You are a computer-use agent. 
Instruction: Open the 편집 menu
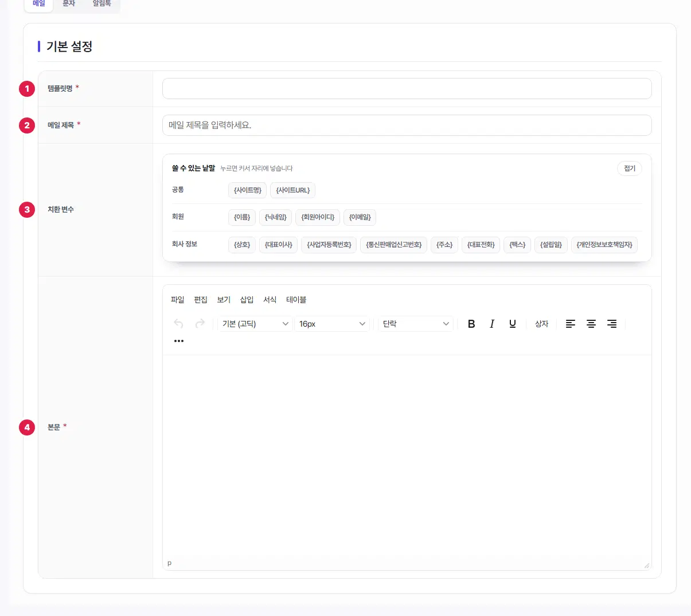201,300
